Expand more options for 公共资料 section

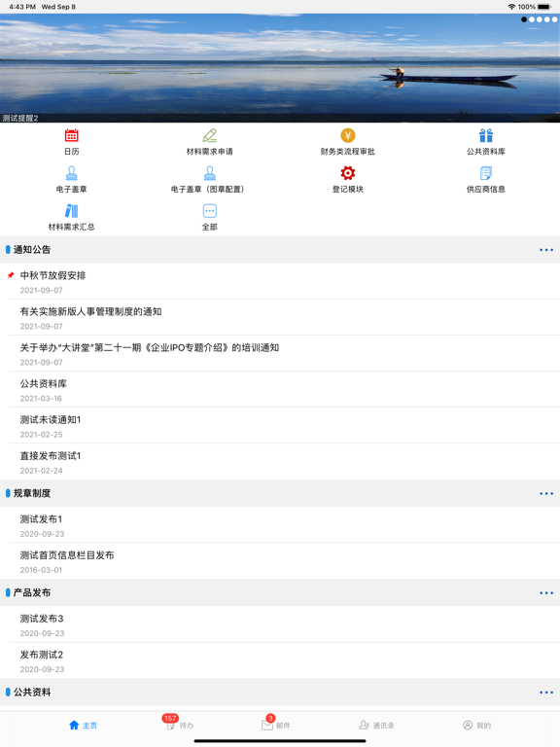546,693
